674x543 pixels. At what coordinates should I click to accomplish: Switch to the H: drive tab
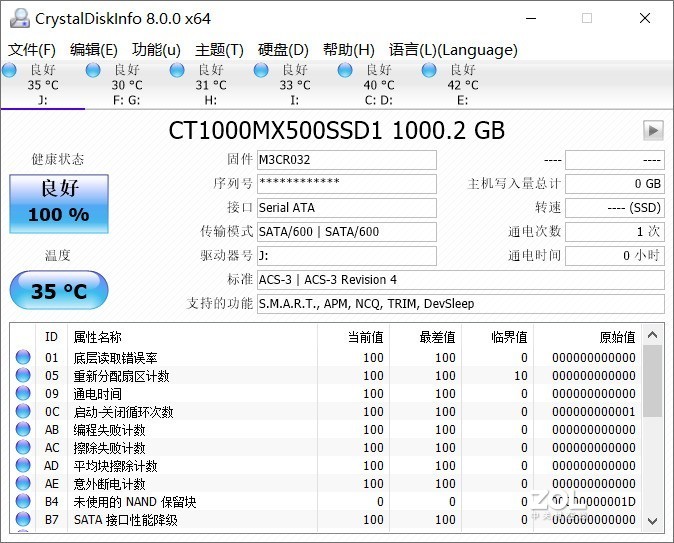[x=211, y=85]
